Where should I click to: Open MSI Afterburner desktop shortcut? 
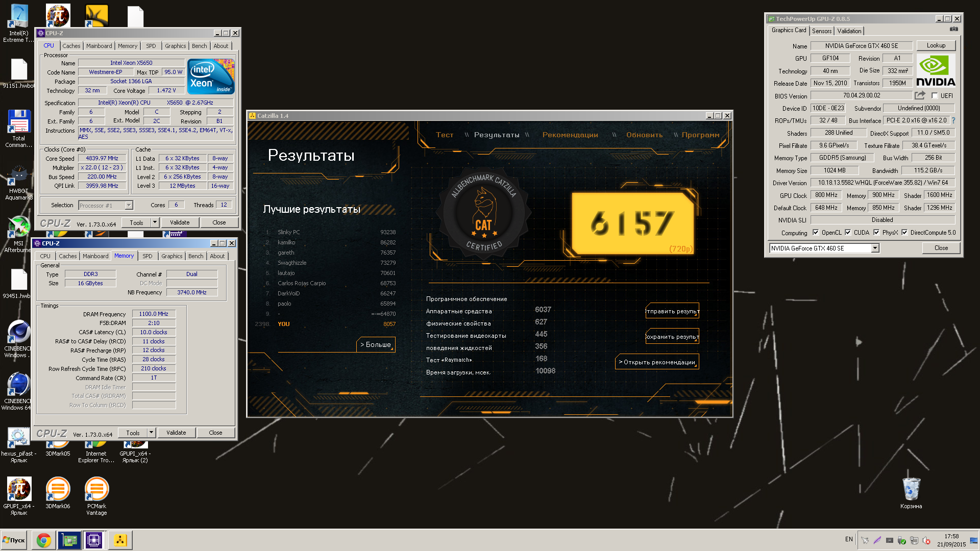19,235
